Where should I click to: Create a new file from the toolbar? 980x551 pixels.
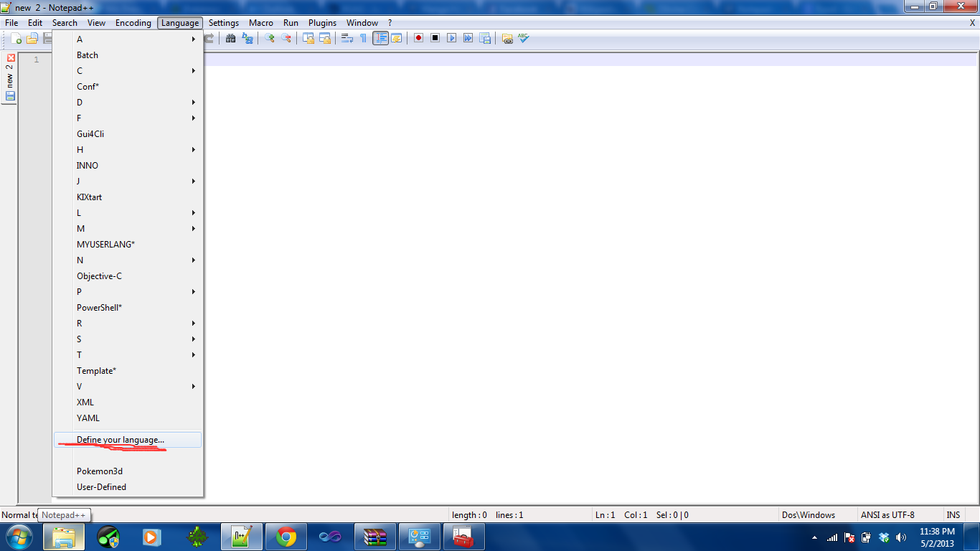click(16, 38)
